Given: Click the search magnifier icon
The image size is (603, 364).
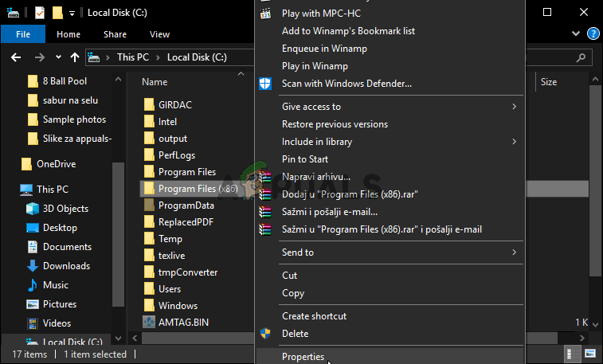Looking at the screenshot, I should click(581, 57).
